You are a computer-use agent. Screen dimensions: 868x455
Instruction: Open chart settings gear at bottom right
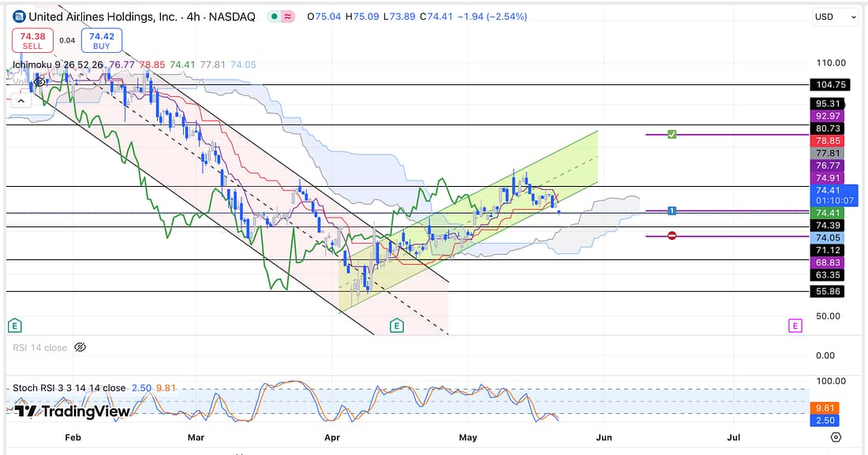836,437
